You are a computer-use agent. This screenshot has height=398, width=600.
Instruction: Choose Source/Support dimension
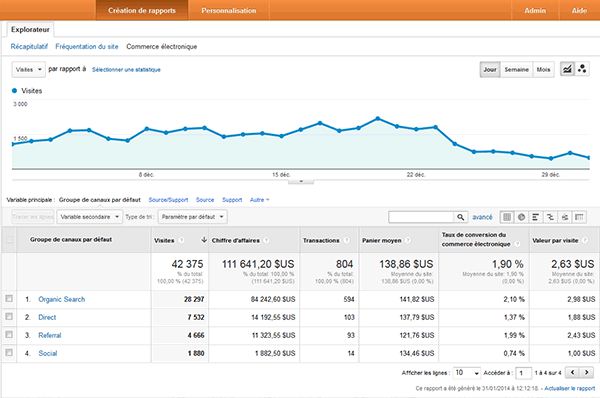(x=168, y=200)
